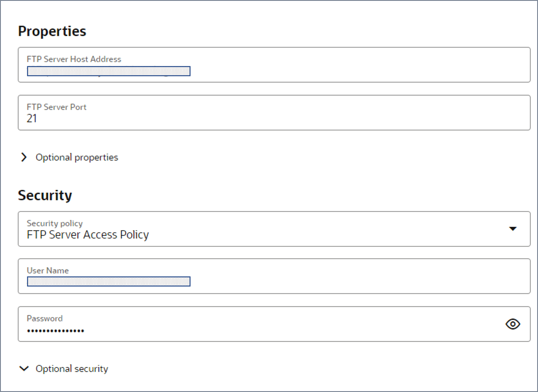Screen dimensions: 538x392
Task: Click the FTP Server Host Address label
Action: coord(74,59)
